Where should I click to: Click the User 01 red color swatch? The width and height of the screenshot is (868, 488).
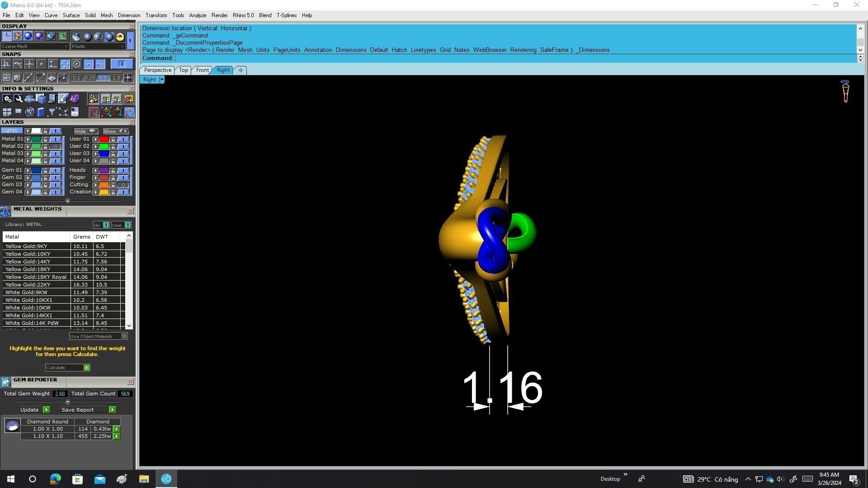click(x=104, y=139)
